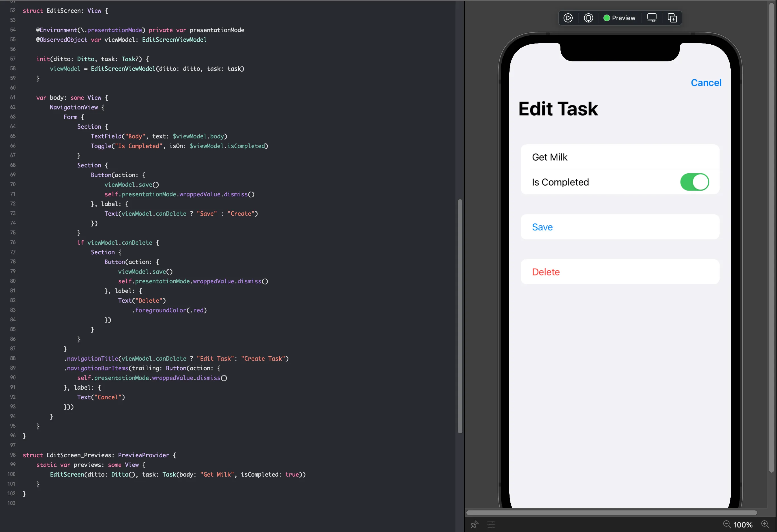The image size is (777, 532).
Task: Click the preview canvas horizontal scrollbar
Action: pos(611,512)
